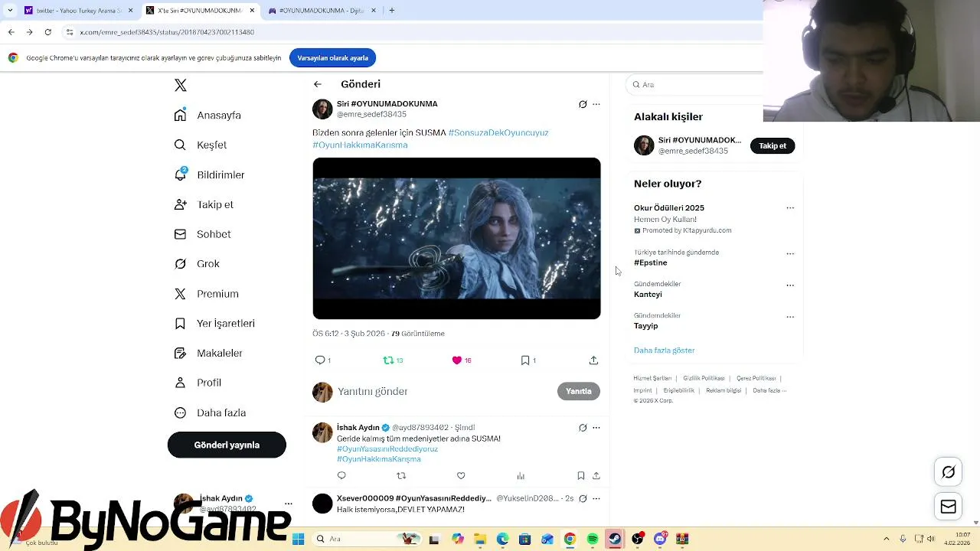The image size is (980, 551).
Task: Click Grok icon on İshak Aydın reply
Action: click(x=583, y=428)
